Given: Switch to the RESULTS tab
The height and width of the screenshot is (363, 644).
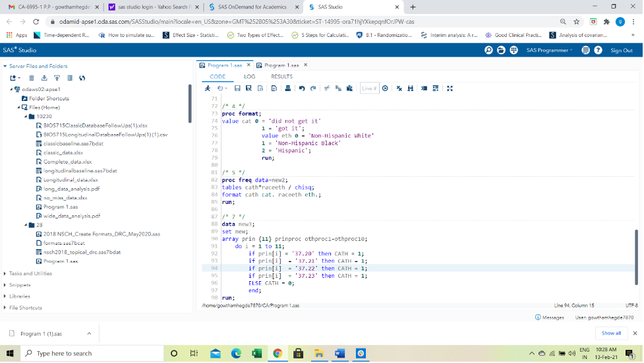Looking at the screenshot, I should click(281, 77).
